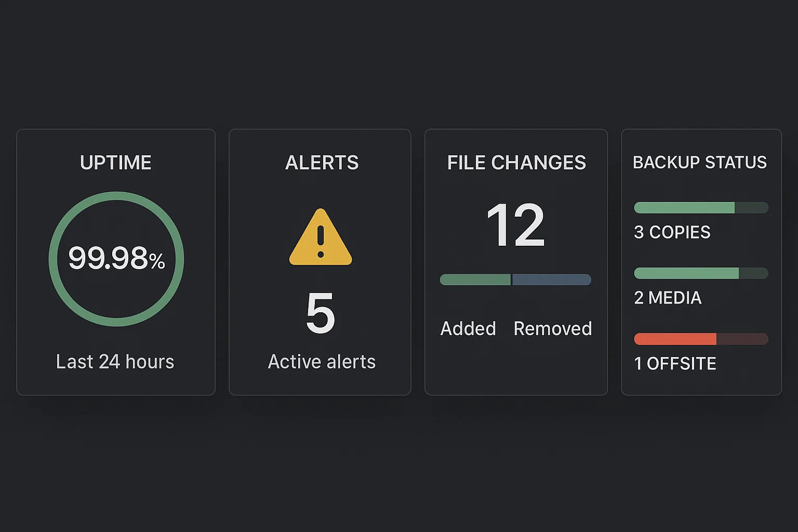Click the green Added bar segment

pos(475,280)
